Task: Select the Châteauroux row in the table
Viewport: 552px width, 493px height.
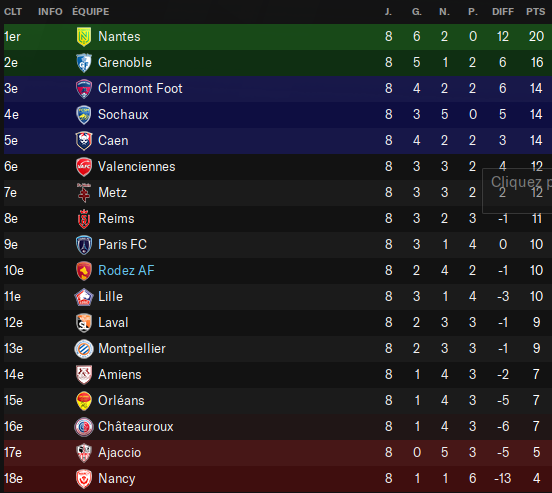Action: pyautogui.click(x=278, y=427)
